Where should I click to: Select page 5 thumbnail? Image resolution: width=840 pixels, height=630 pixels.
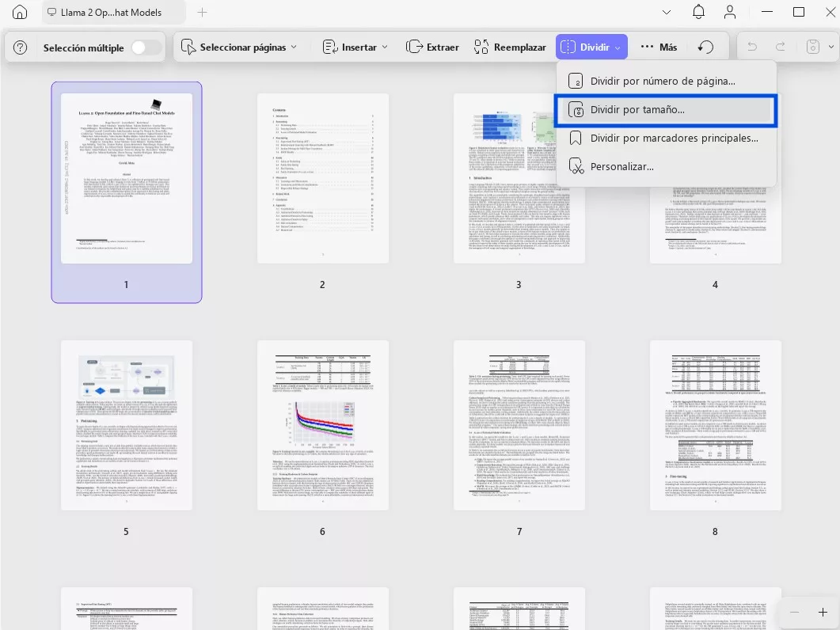127,425
